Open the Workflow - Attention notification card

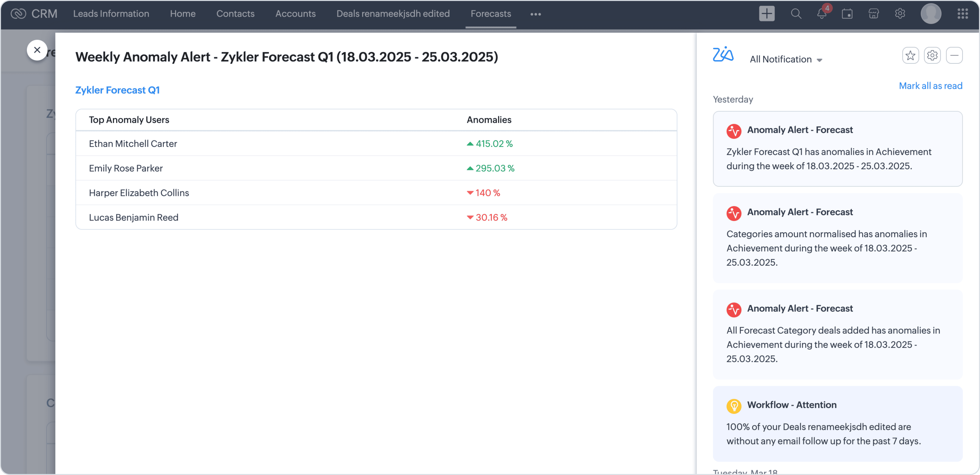[x=837, y=423]
